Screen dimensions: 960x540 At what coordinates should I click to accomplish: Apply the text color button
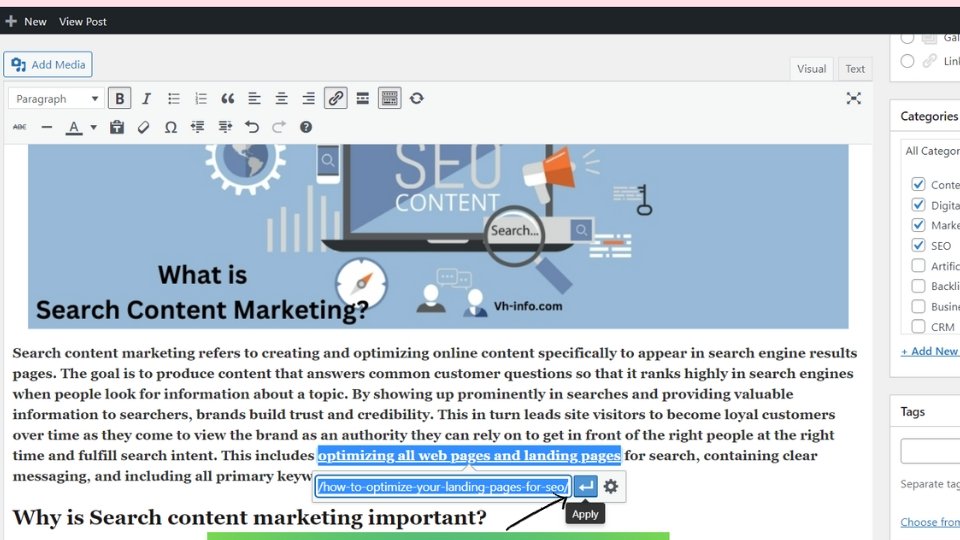click(x=73, y=127)
